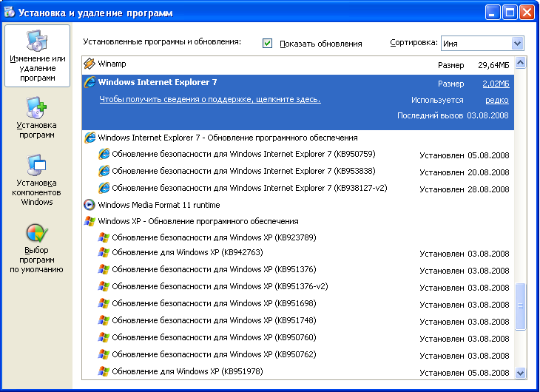
Task: Click the Winamp lightning icon
Action: pyautogui.click(x=90, y=64)
